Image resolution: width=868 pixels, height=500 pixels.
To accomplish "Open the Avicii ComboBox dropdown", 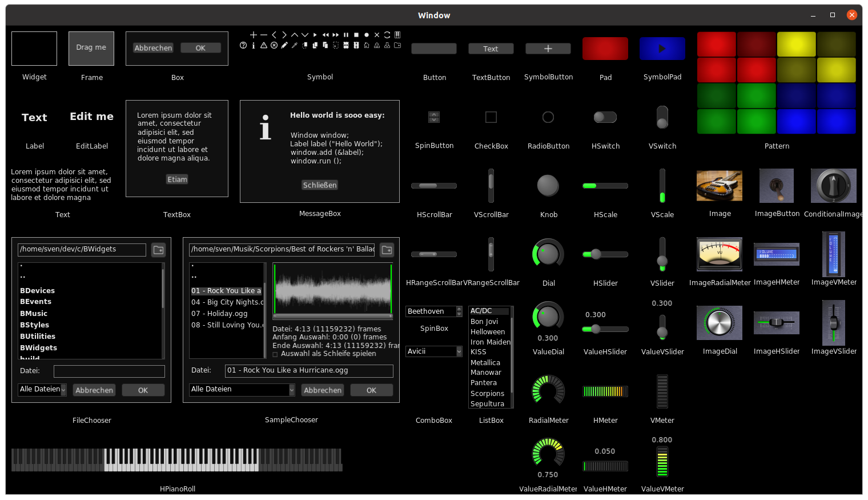I will coord(459,351).
